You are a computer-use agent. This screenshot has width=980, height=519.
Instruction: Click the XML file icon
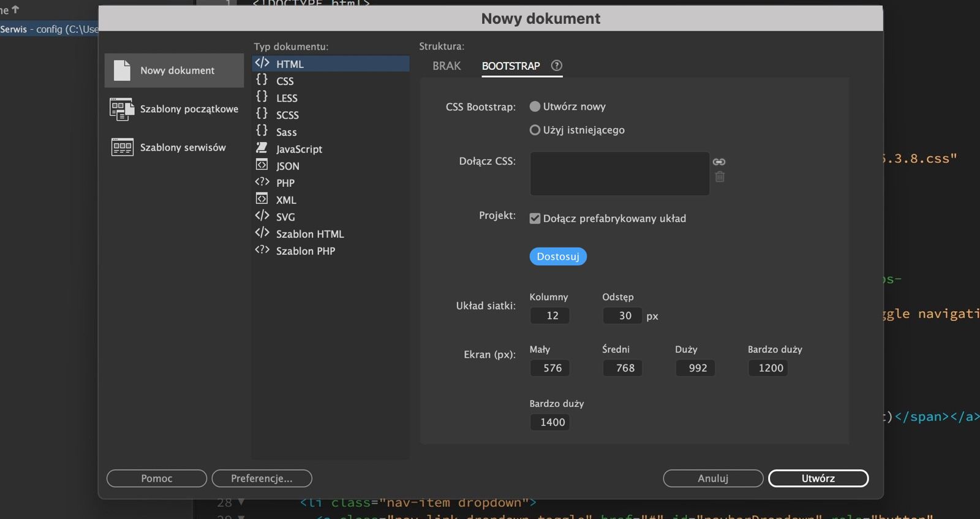[262, 199]
